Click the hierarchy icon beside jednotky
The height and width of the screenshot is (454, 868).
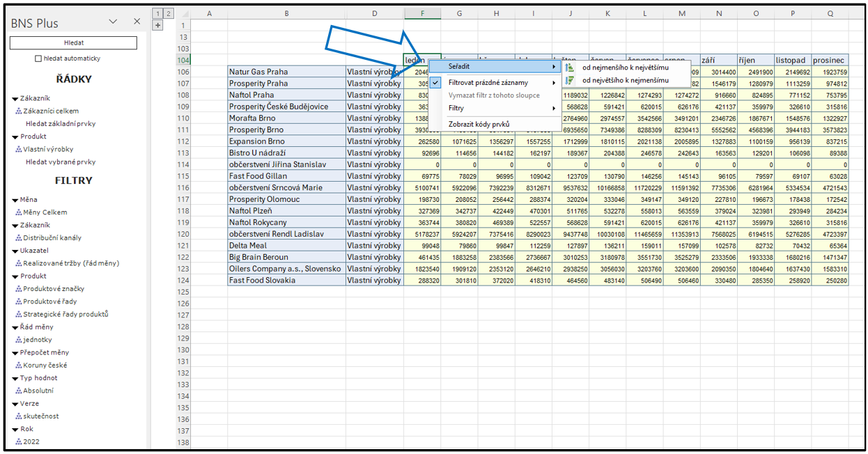click(x=18, y=340)
